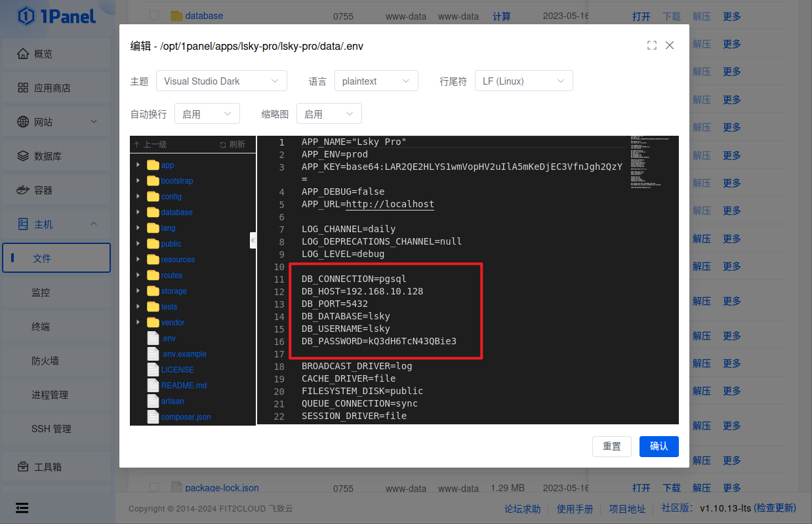The width and height of the screenshot is (812, 524).
Task: Place cursor on the DB_PASSWORD line
Action: tap(379, 341)
